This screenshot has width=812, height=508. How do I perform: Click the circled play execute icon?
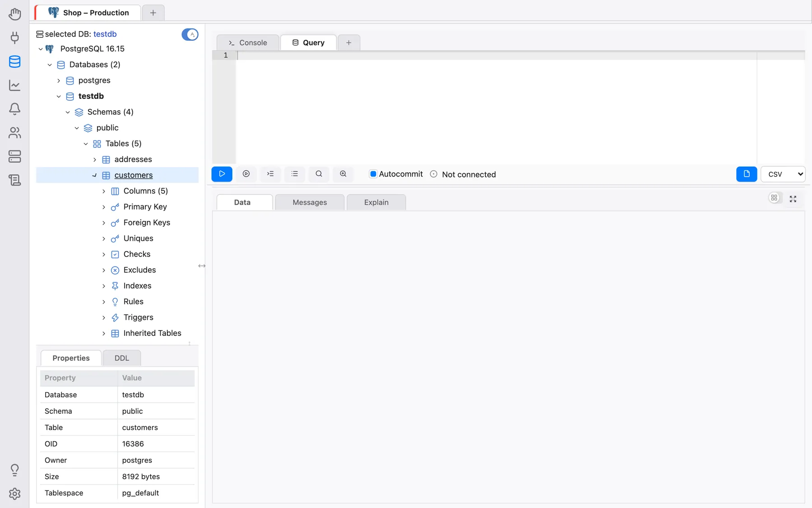[246, 174]
